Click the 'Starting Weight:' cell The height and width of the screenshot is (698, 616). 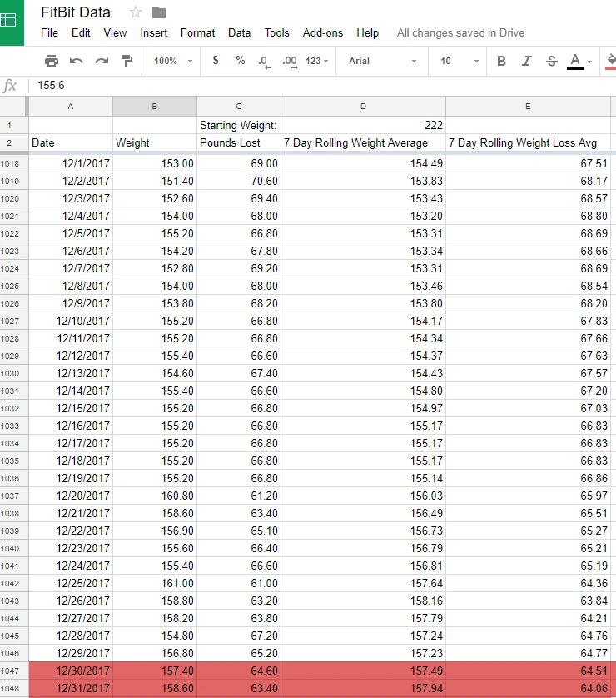[239, 125]
